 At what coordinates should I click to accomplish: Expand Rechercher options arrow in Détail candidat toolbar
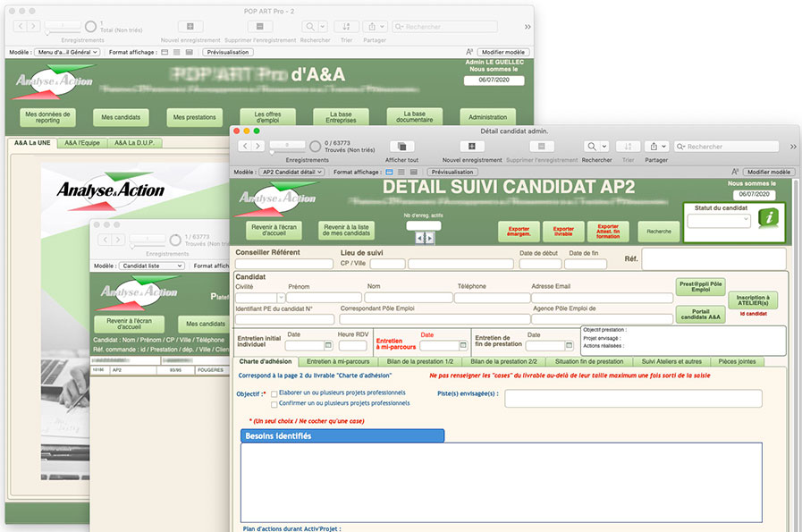point(604,147)
